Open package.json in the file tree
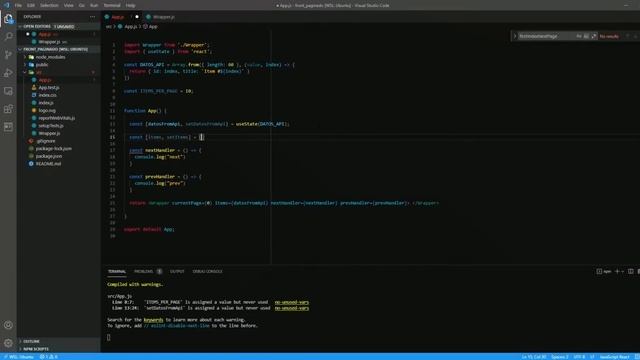This screenshot has height=360, width=640. tap(49, 156)
